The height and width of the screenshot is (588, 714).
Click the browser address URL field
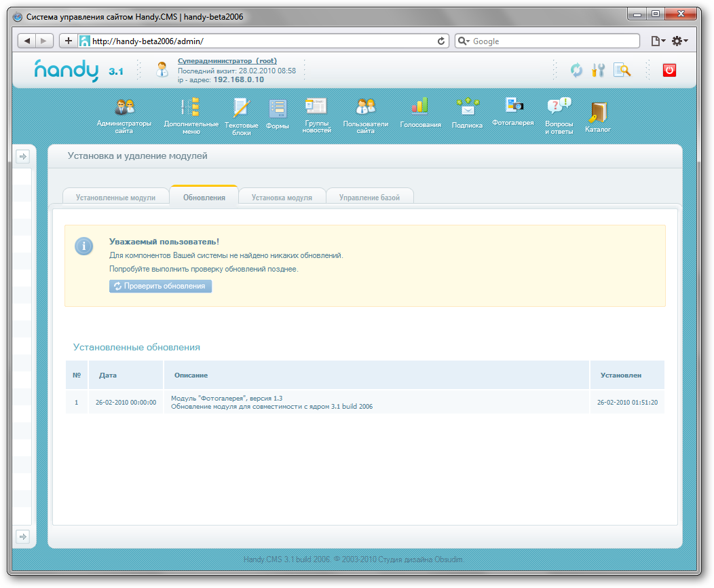[x=261, y=41]
